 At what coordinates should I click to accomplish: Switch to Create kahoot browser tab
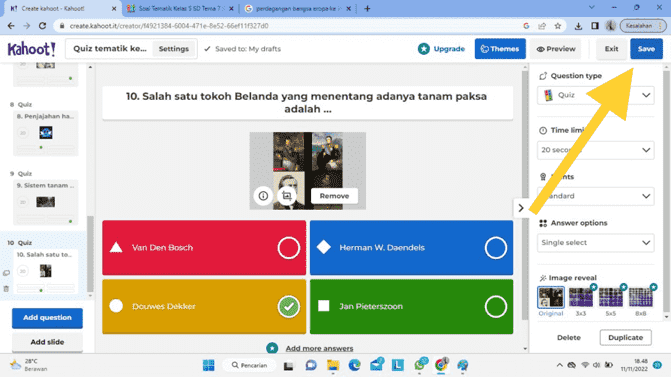point(63,8)
